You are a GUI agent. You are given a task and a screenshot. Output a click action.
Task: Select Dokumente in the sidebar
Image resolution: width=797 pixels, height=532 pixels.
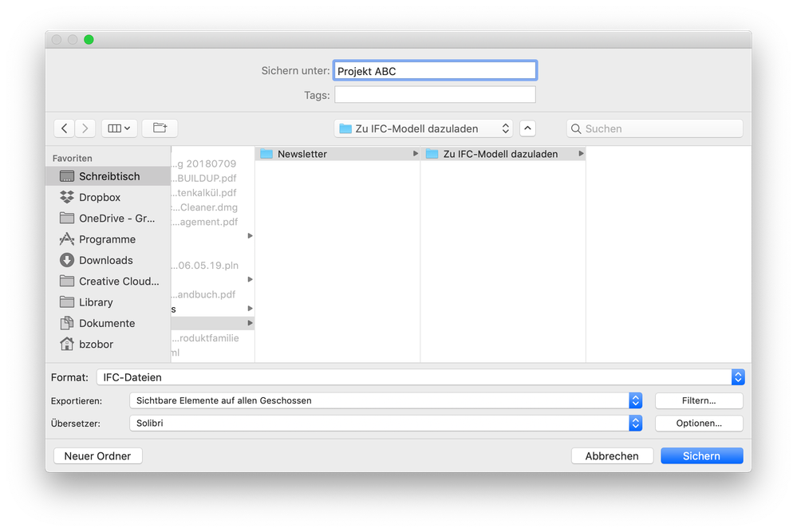(x=108, y=323)
